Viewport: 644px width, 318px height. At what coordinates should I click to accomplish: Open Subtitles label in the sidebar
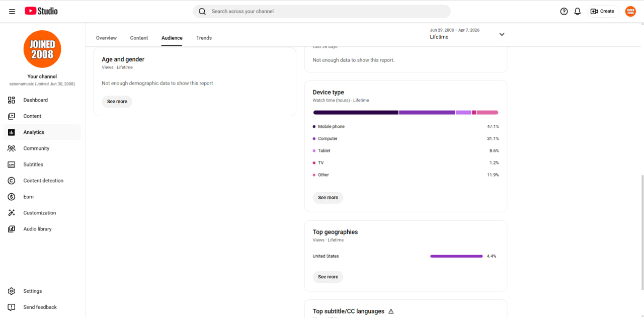[33, 165]
